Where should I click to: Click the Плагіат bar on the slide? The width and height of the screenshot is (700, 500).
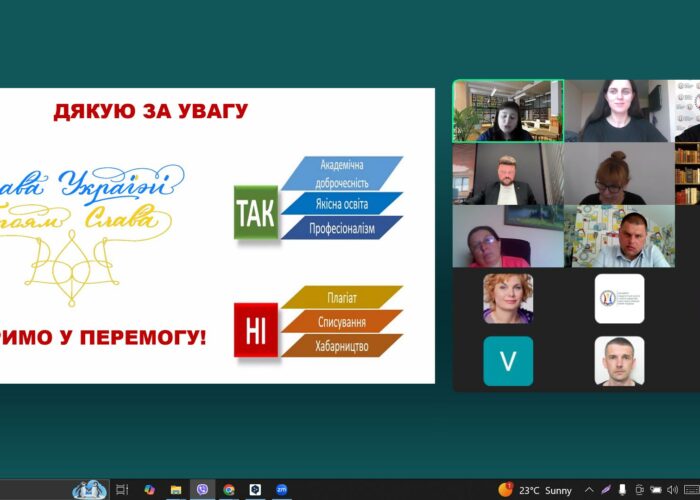(x=343, y=298)
